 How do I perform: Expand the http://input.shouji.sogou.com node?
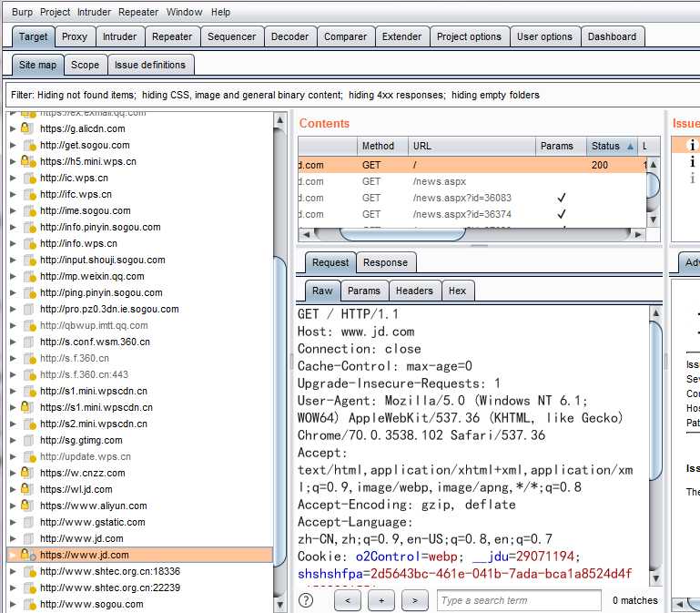(13, 260)
